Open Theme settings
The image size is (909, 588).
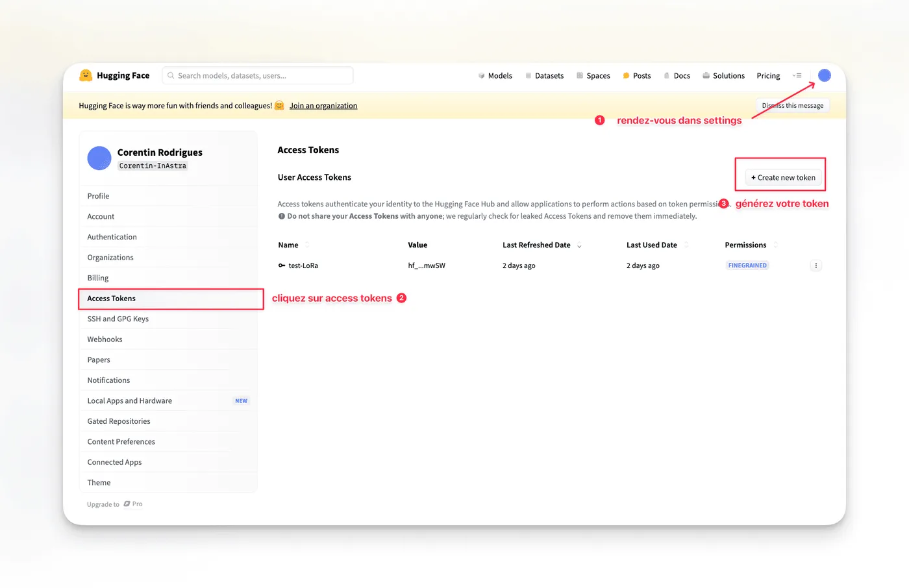coord(168,482)
